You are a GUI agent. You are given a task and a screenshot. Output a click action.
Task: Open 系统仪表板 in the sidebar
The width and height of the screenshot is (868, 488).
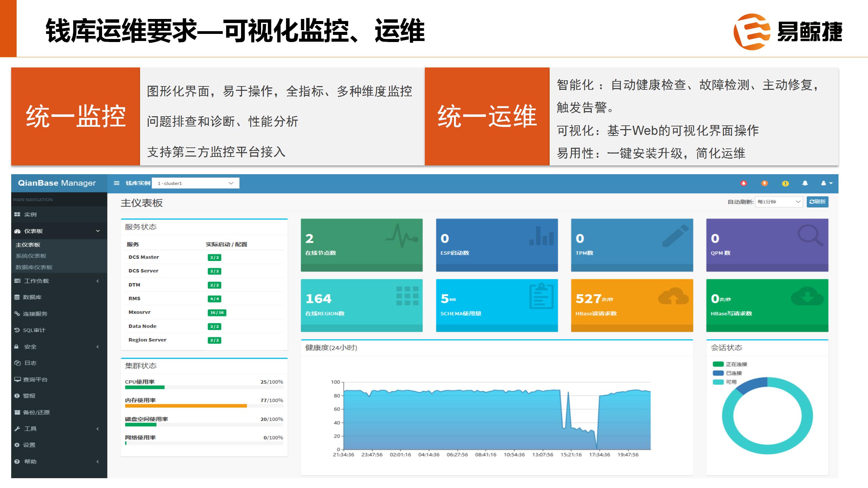[x=31, y=256]
